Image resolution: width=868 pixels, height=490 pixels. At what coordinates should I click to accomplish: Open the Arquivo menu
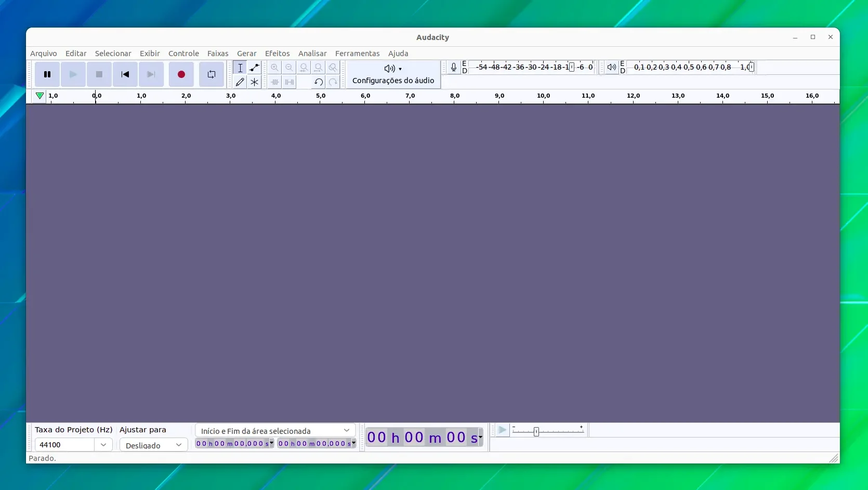(x=44, y=54)
